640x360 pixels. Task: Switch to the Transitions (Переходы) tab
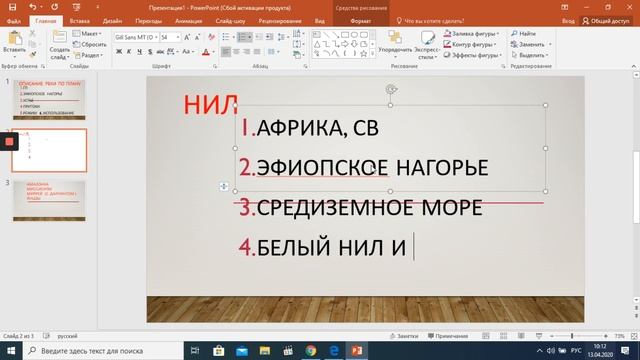tap(149, 21)
